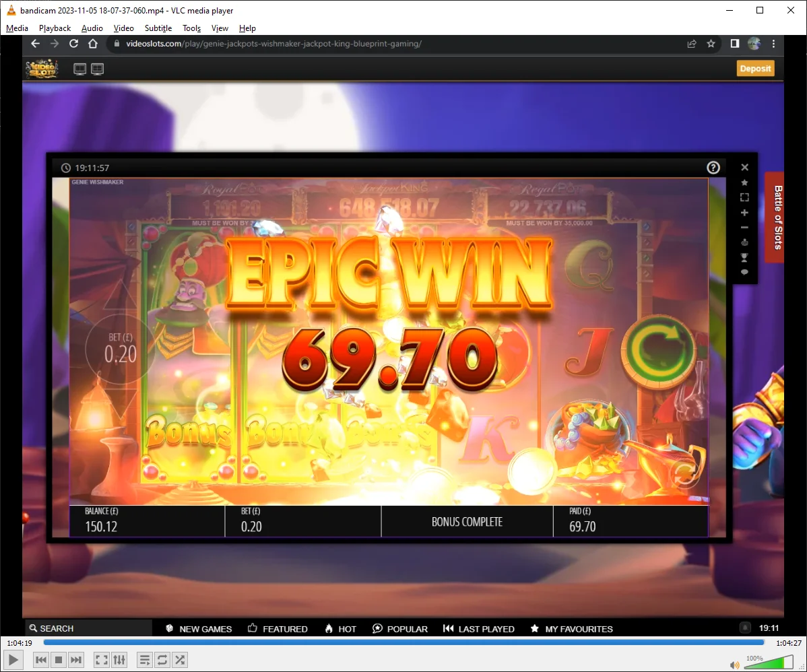
Task: Toggle the playlist view
Action: (145, 660)
